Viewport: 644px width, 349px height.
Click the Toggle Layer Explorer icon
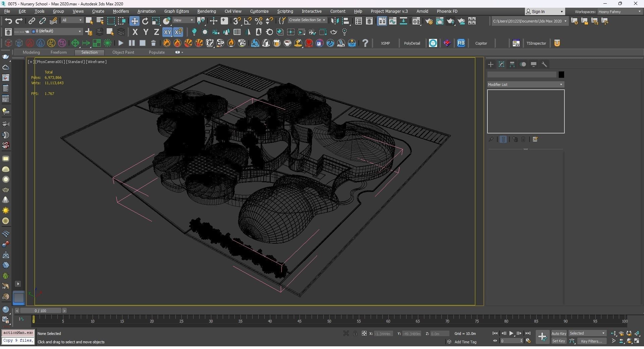coord(369,21)
